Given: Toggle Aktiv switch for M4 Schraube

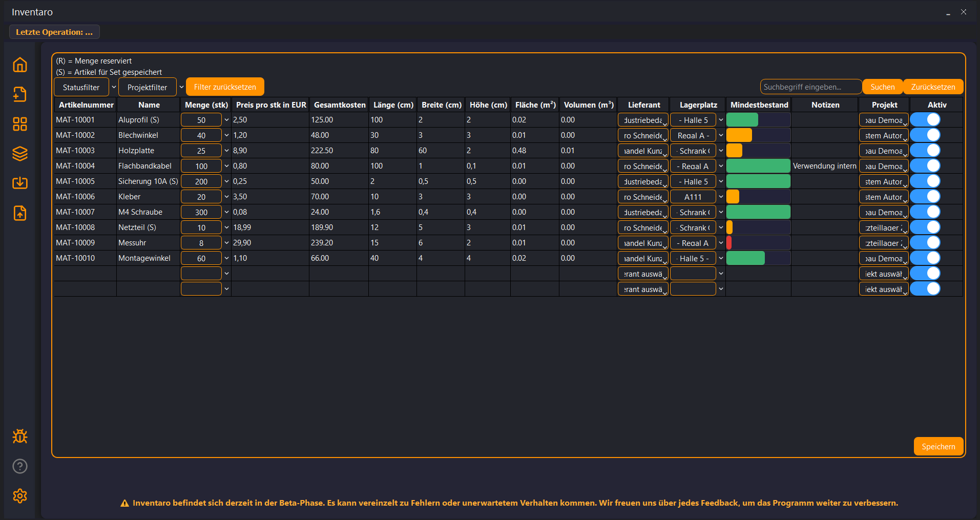Looking at the screenshot, I should [x=925, y=212].
